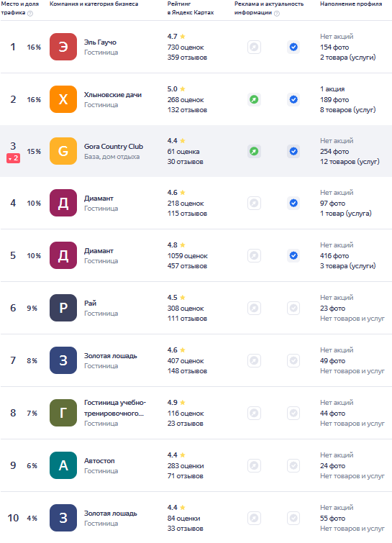392x543 pixels.
Task: Click the grey verification checkmark for Рай
Action: [293, 308]
